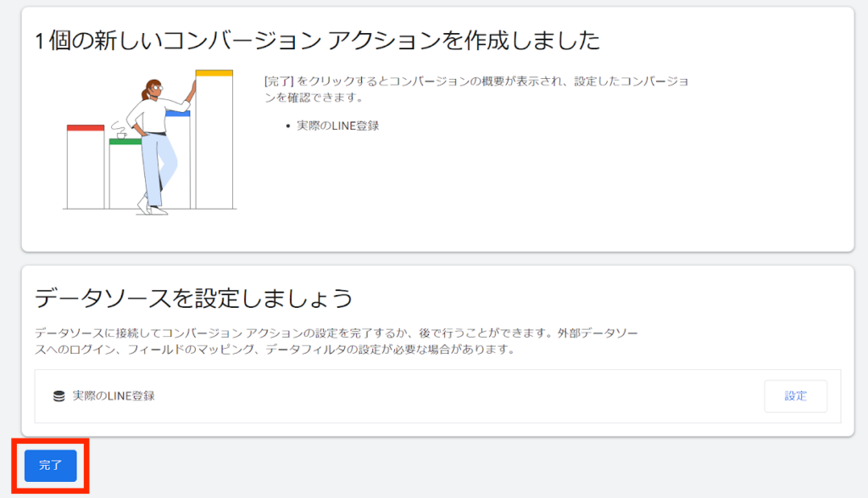Click the heading about the created conversion action

(317, 40)
